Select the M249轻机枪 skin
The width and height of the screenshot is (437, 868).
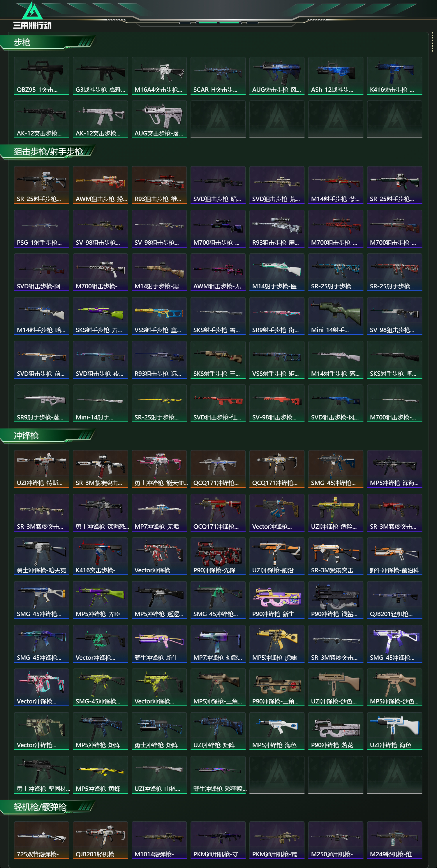point(394,840)
